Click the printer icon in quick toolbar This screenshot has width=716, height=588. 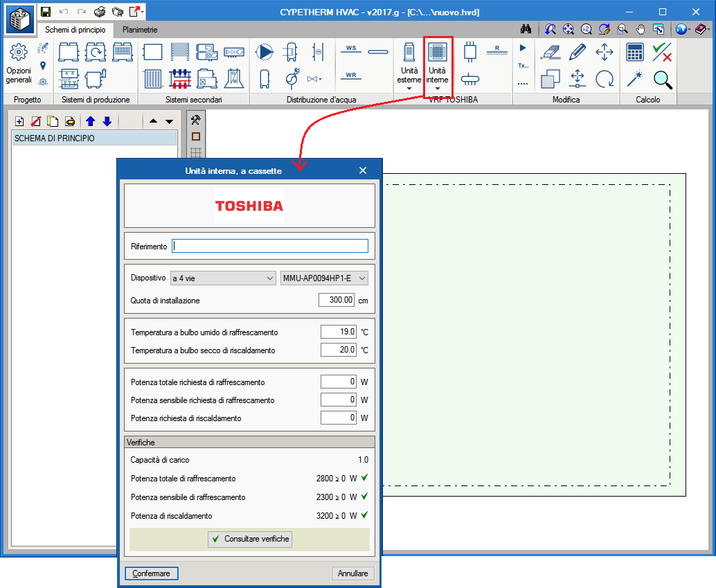click(100, 11)
